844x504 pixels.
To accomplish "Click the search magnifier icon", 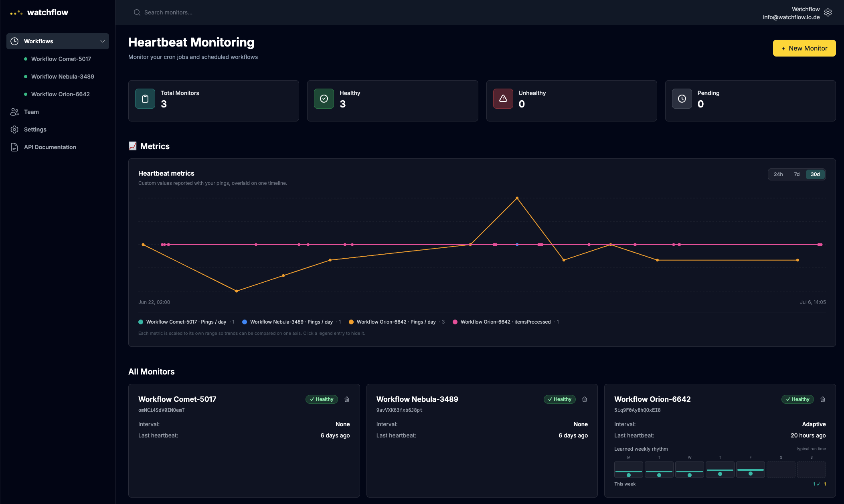I will click(137, 12).
